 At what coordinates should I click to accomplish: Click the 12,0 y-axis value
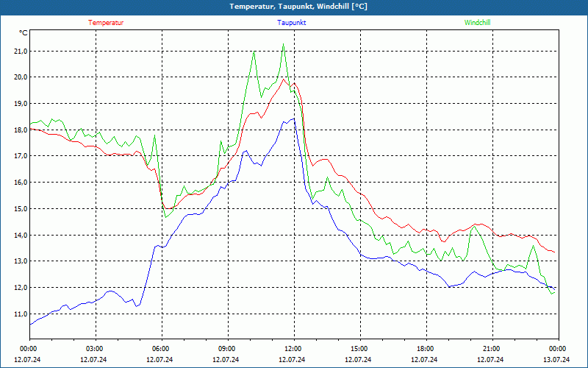pyautogui.click(x=21, y=288)
